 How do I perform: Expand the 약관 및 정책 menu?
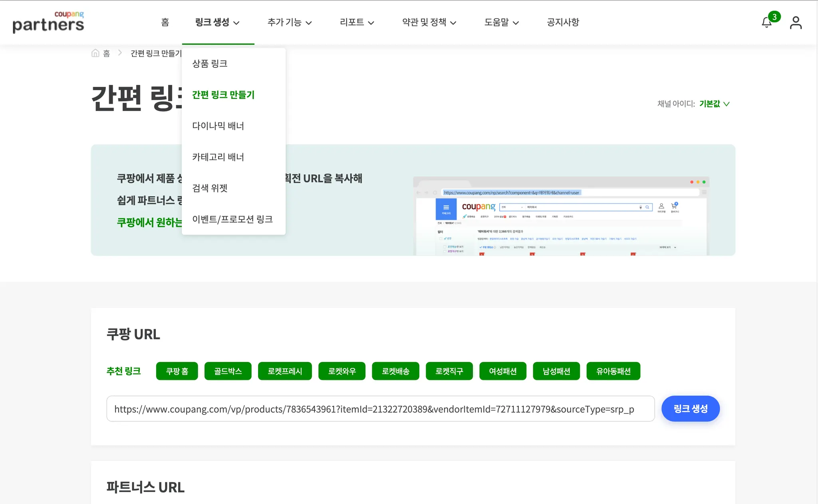pos(429,22)
